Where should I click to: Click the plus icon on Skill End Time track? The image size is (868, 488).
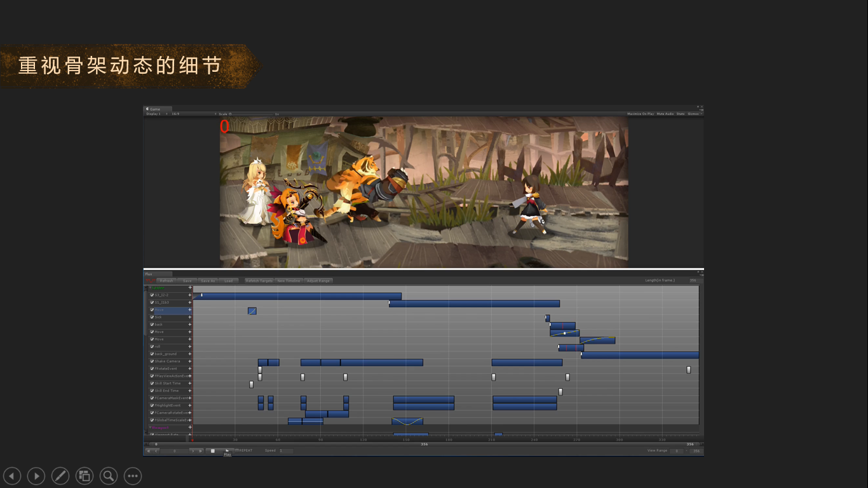coord(189,391)
